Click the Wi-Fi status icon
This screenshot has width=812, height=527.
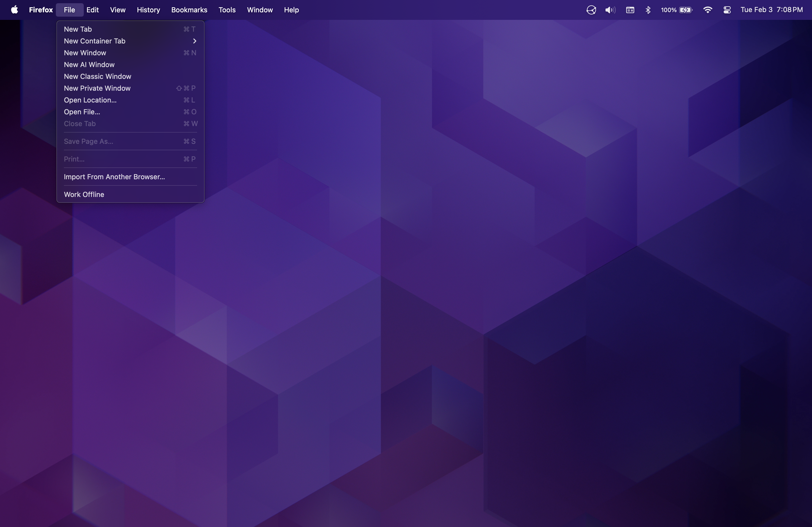[708, 10]
